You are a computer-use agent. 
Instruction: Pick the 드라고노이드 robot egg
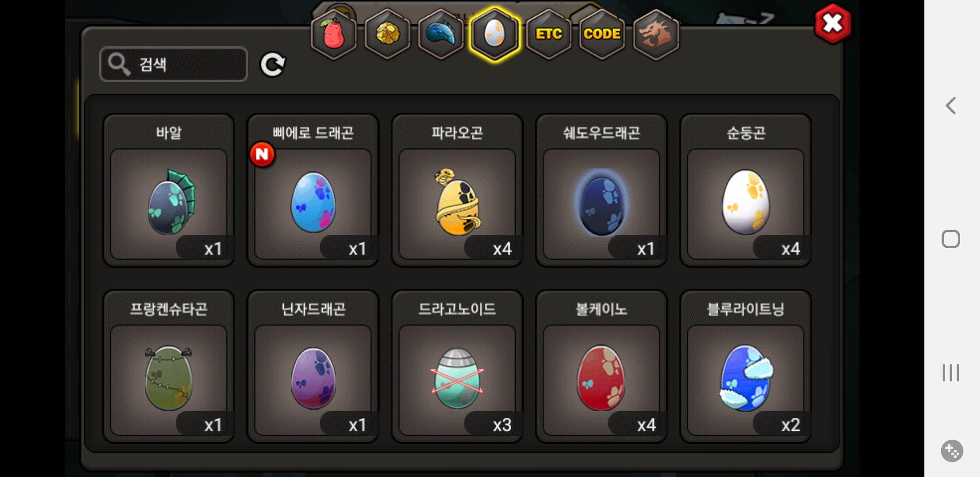(457, 367)
